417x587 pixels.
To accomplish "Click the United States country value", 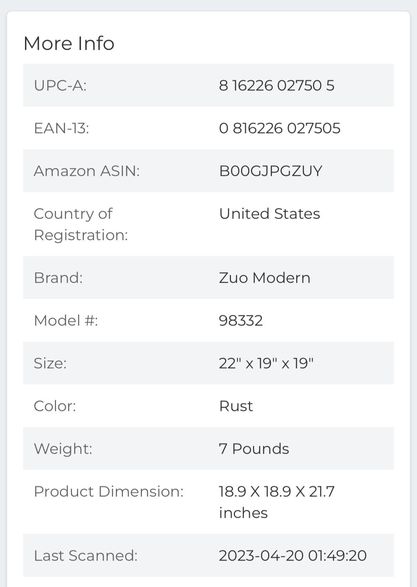I will (270, 214).
